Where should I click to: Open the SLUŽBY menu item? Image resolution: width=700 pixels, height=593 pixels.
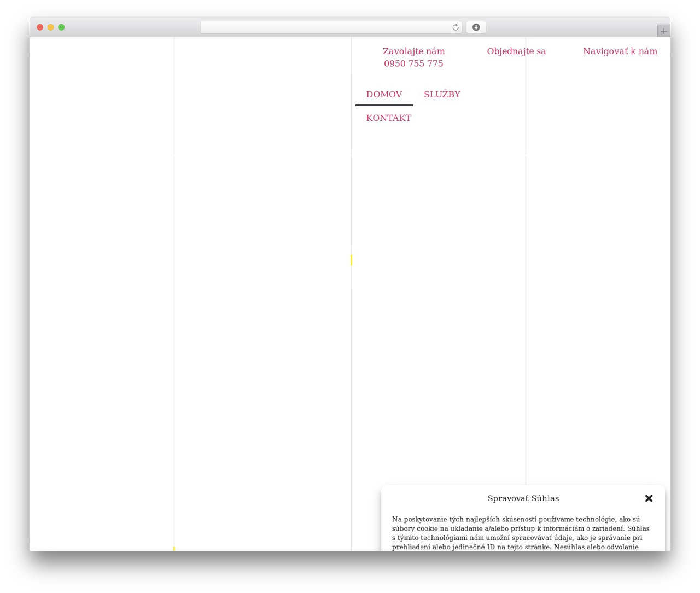442,94
